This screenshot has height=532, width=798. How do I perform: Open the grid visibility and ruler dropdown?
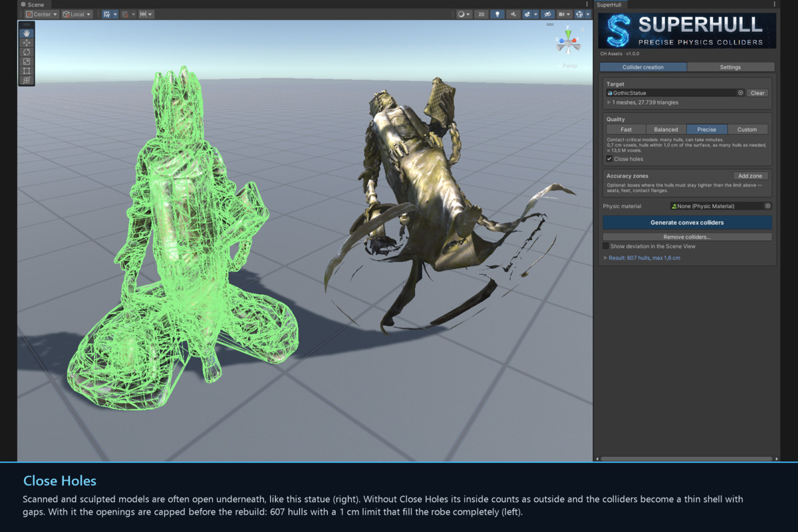(x=146, y=14)
